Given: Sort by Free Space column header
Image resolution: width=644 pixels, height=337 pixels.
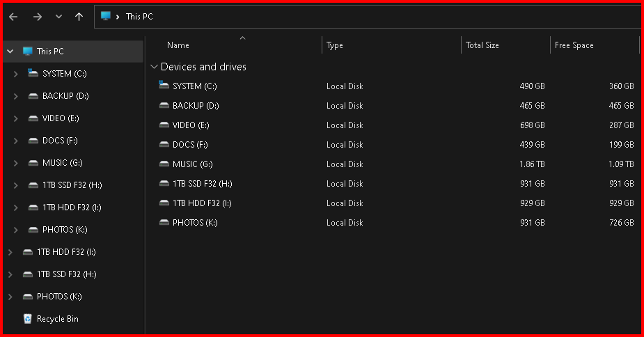Looking at the screenshot, I should click(574, 45).
